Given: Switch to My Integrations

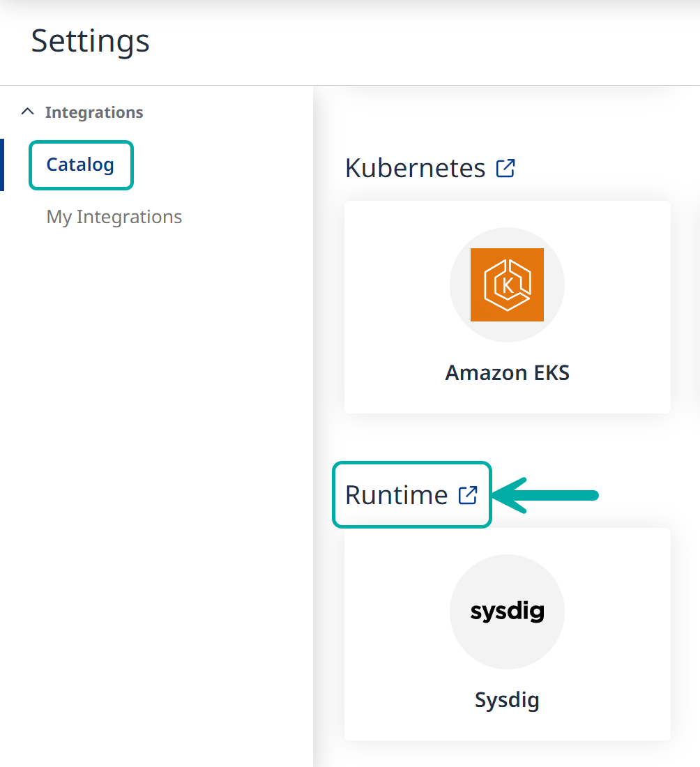Looking at the screenshot, I should click(x=114, y=217).
